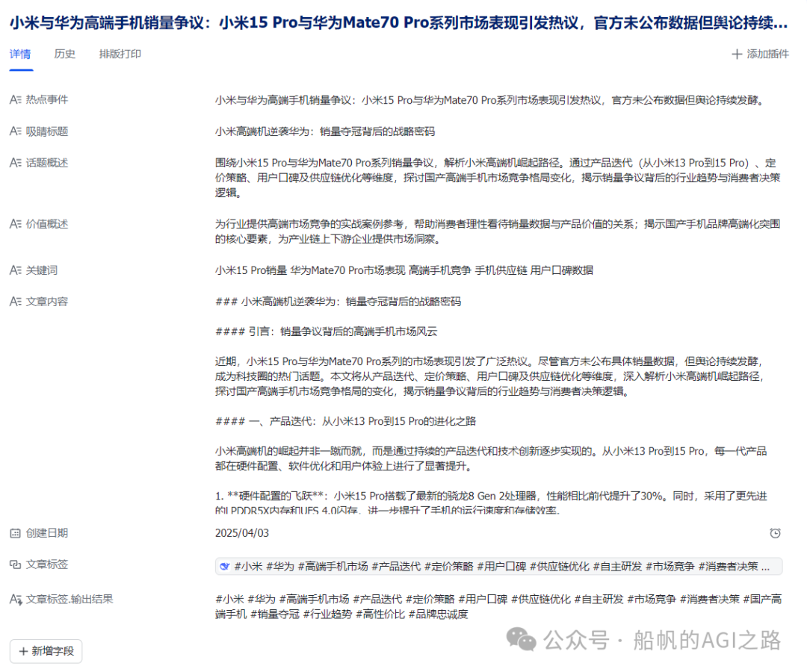Click the plus icon beside 添加插件
The image size is (807, 672).
(x=737, y=54)
